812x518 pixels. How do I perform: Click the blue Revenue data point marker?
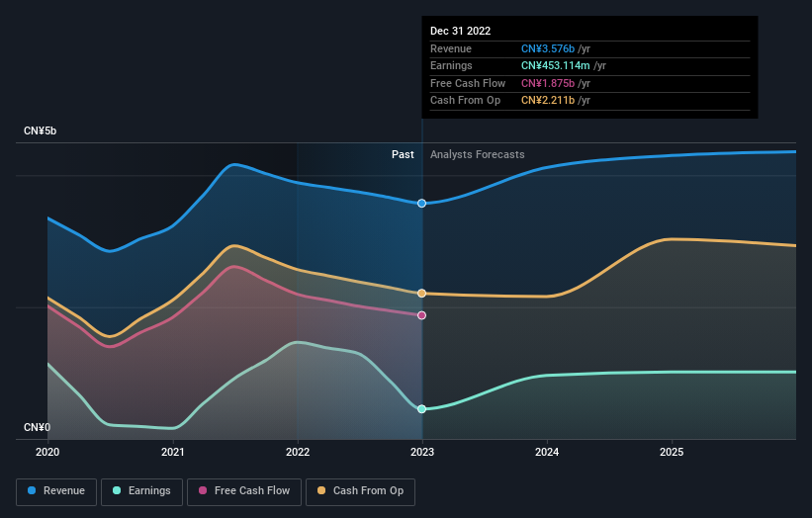coord(422,204)
